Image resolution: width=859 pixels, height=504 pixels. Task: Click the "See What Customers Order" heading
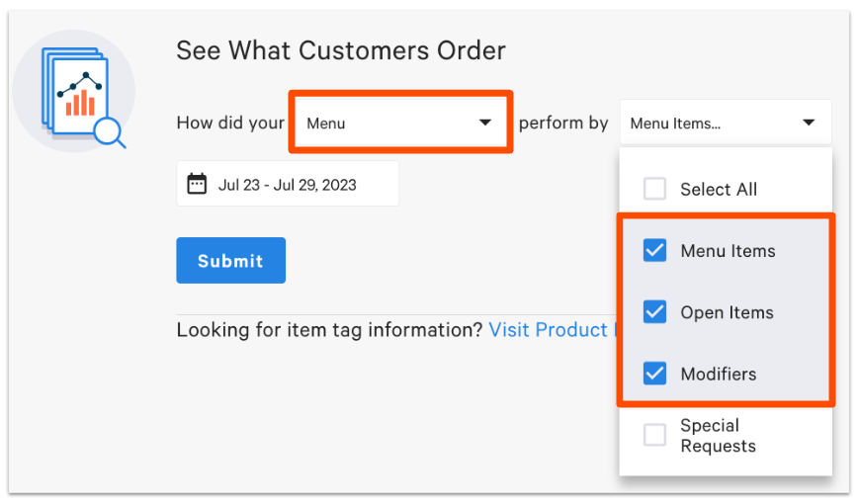341,50
